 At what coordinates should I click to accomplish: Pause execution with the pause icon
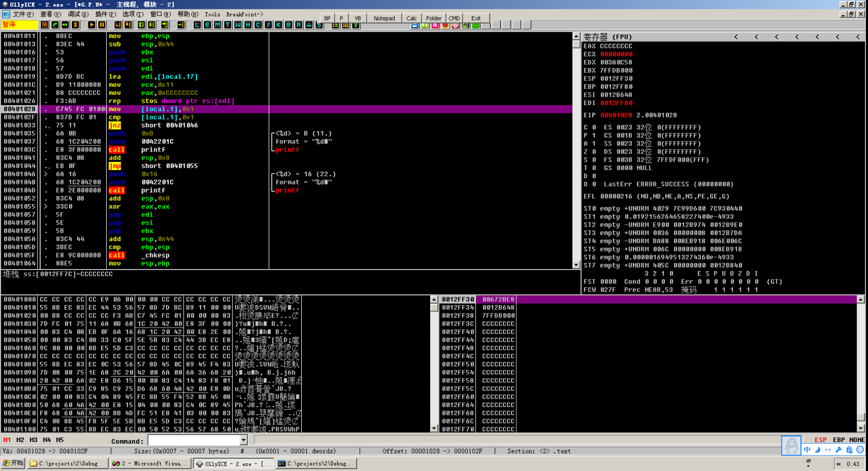(x=102, y=25)
